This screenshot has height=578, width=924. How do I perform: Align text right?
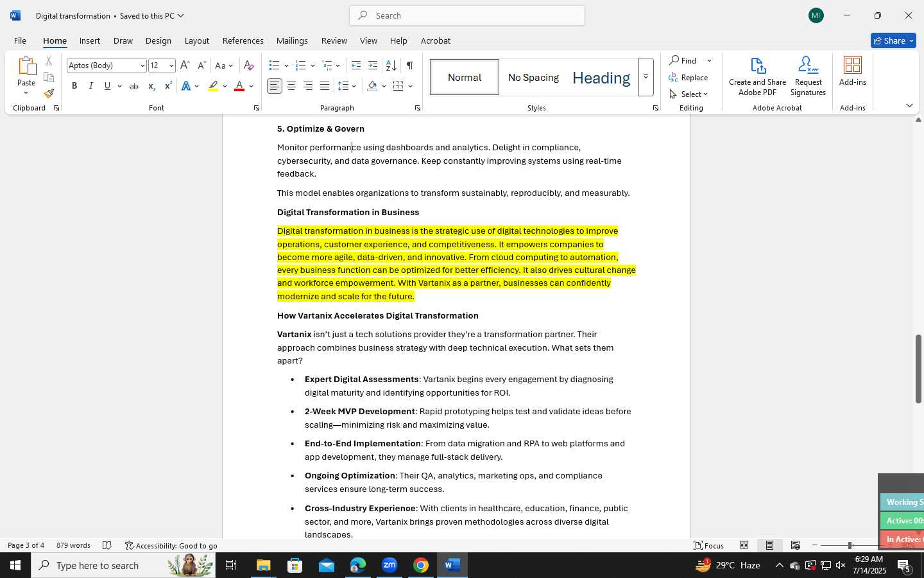pyautogui.click(x=308, y=86)
